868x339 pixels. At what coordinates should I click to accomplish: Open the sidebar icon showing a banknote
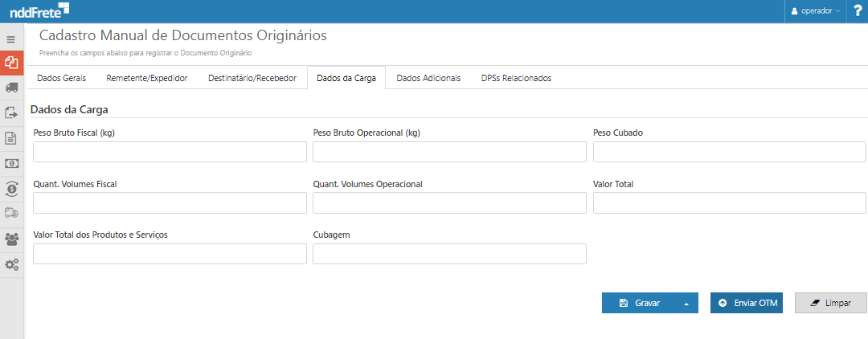pos(11,163)
